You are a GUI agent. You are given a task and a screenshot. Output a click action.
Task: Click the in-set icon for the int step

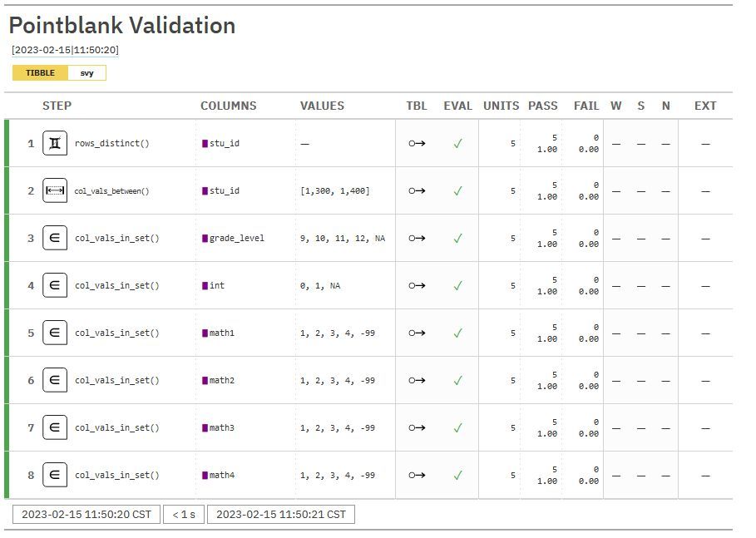tap(55, 285)
